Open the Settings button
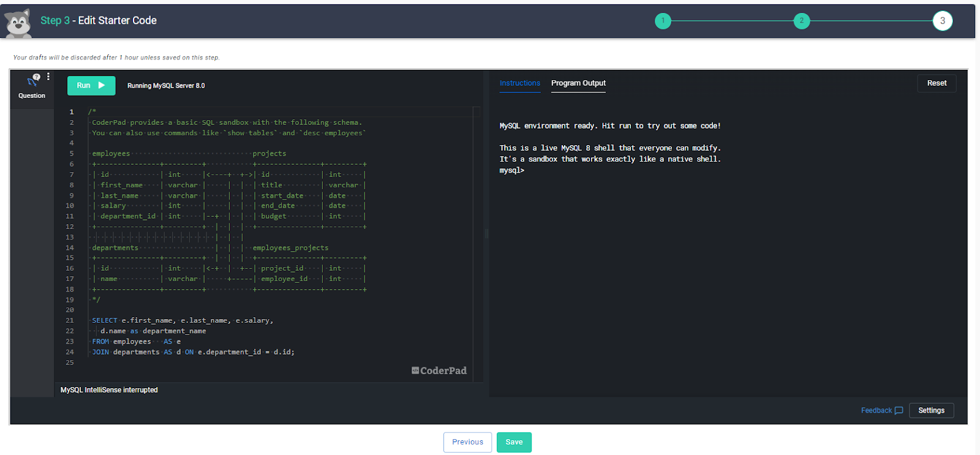This screenshot has height=455, width=980. tap(931, 410)
